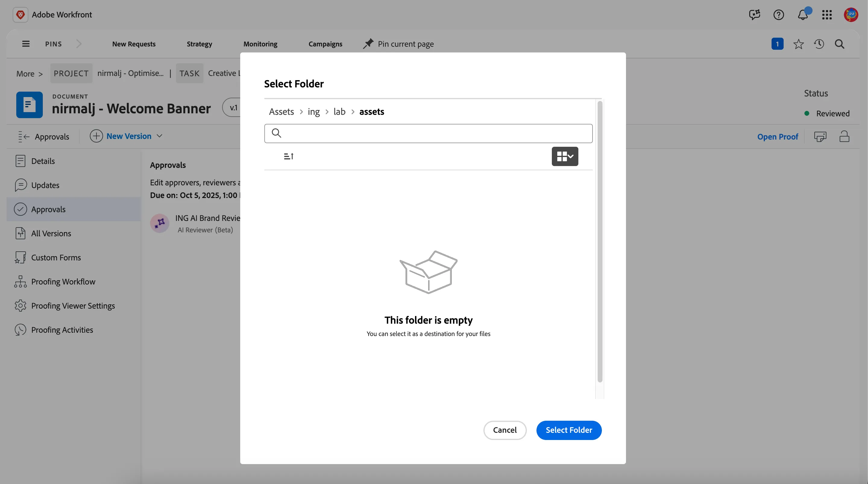
Task: Open the announcements chat icon
Action: pyautogui.click(x=754, y=14)
